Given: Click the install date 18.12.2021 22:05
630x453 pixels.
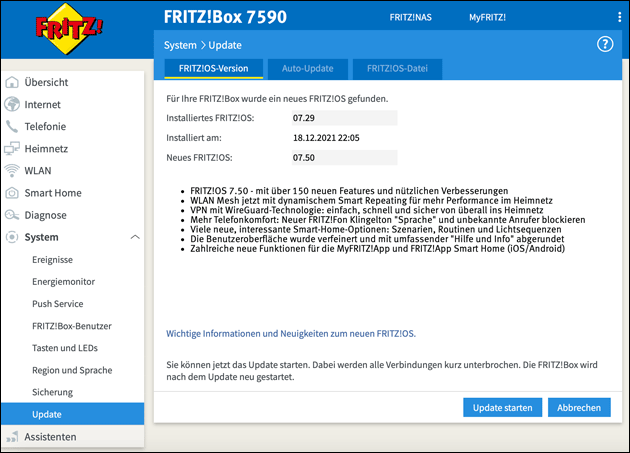Looking at the screenshot, I should tap(326, 138).
